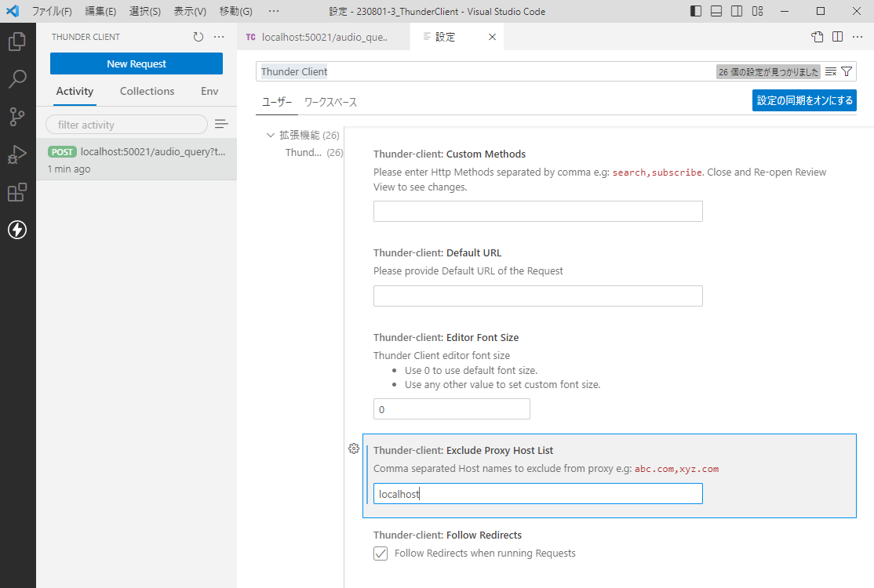The height and width of the screenshot is (588, 874).
Task: Open the Thunder Client lightning icon
Action: pyautogui.click(x=17, y=230)
